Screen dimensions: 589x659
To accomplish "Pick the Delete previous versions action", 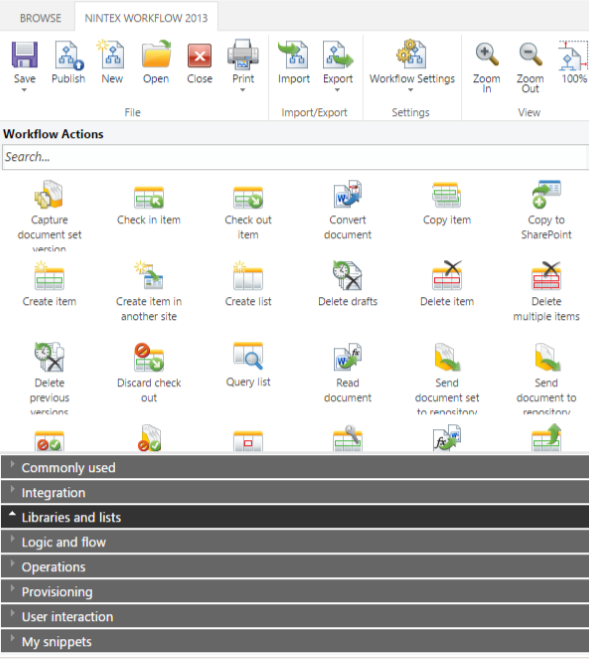I will coord(49,378).
